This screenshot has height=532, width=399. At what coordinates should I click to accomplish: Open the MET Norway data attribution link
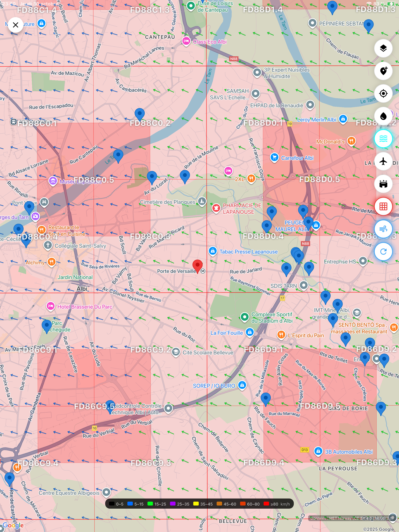point(352,518)
